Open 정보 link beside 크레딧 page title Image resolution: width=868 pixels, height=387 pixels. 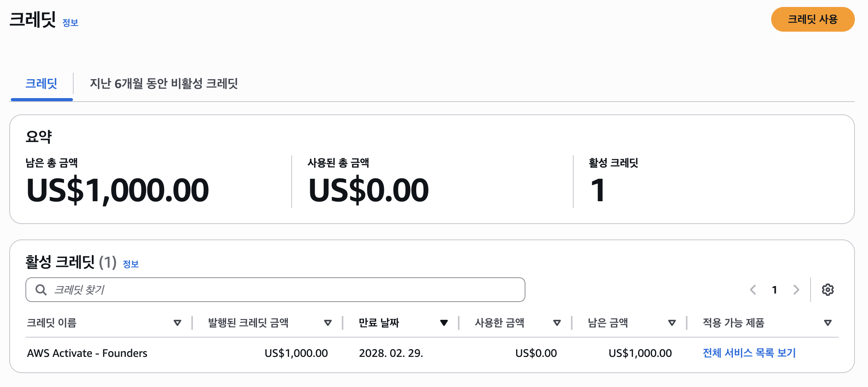click(70, 23)
